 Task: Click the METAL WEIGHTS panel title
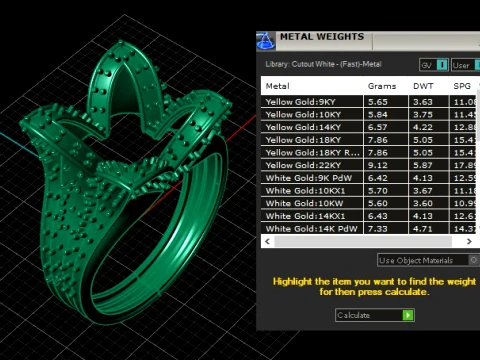coord(322,36)
